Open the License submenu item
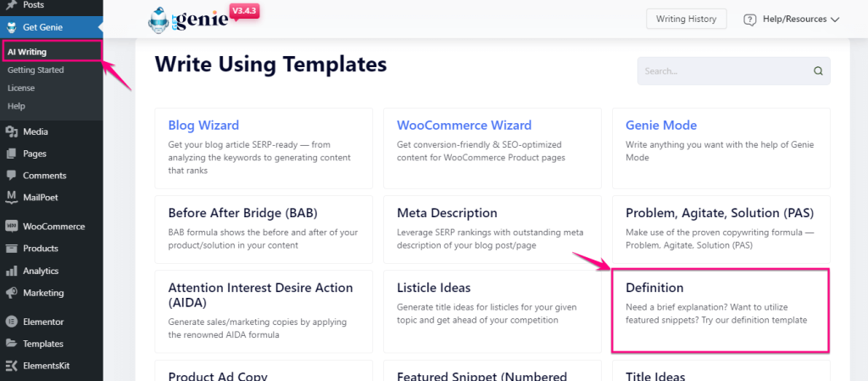This screenshot has width=868, height=381. point(21,88)
